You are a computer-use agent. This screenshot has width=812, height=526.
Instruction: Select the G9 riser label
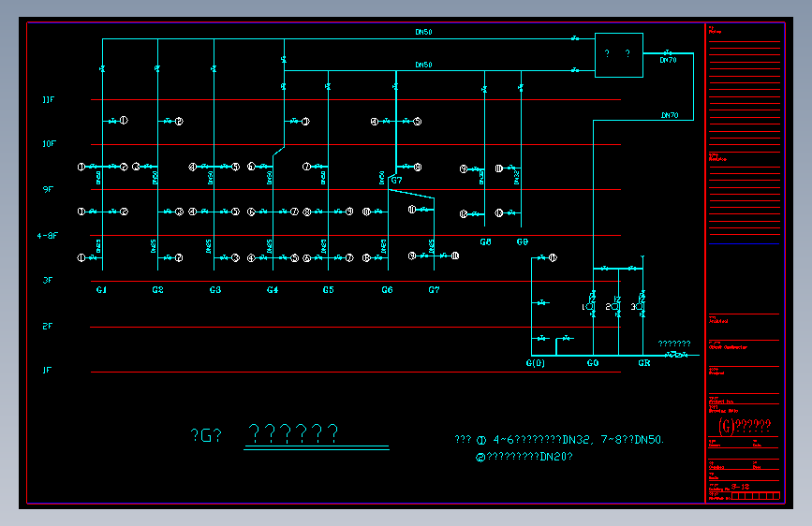tap(523, 241)
